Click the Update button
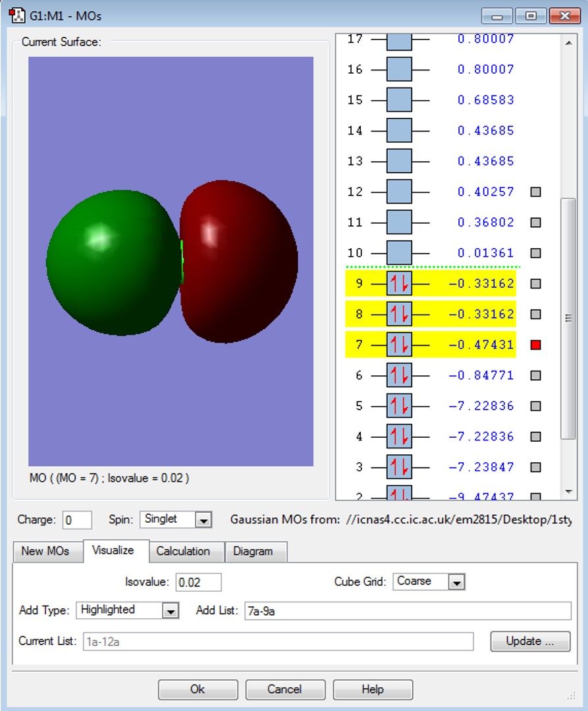588x711 pixels. tap(530, 641)
